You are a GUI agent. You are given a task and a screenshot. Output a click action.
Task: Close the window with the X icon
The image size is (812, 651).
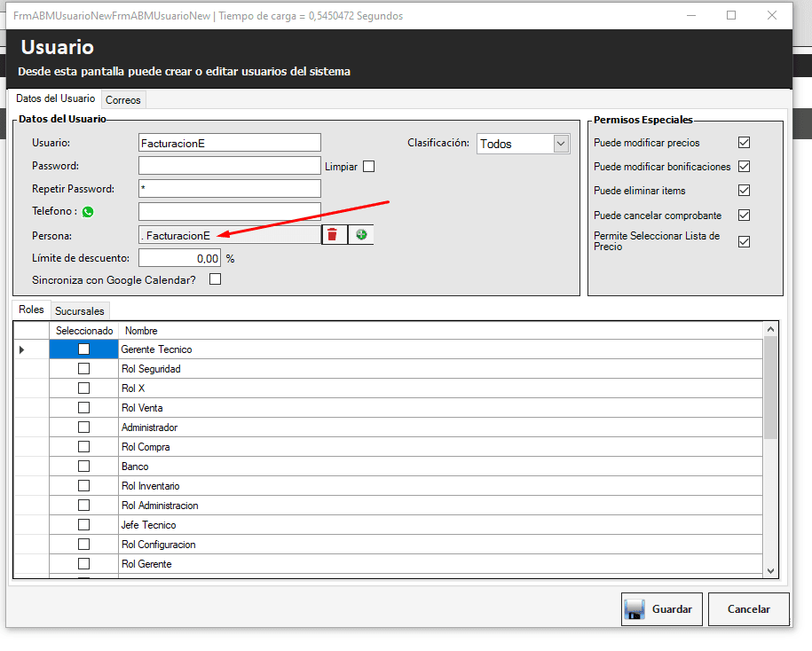773,15
